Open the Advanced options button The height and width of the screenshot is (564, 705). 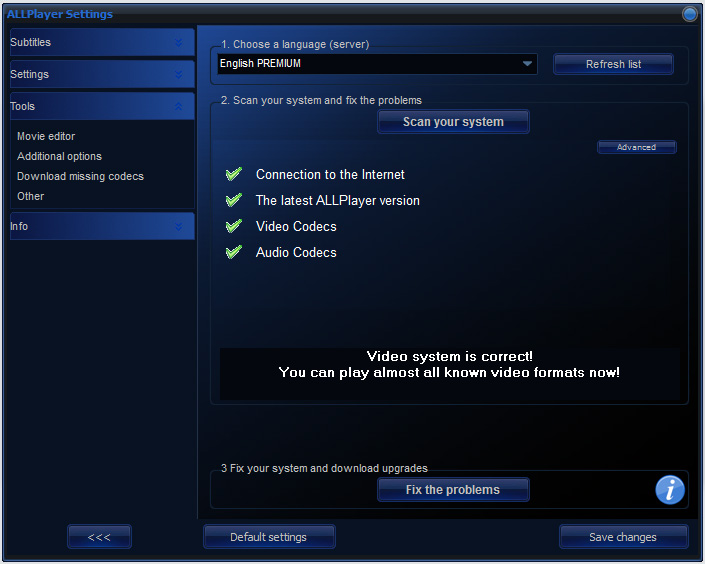coord(637,147)
